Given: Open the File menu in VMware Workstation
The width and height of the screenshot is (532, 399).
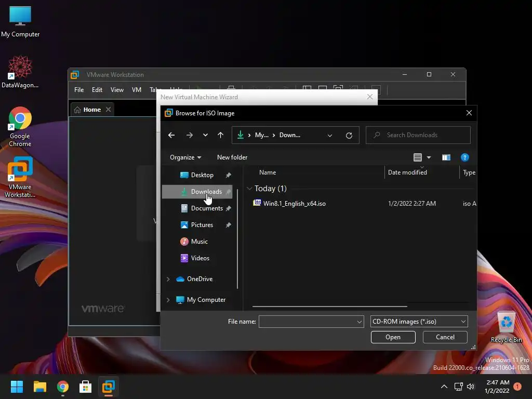Looking at the screenshot, I should coord(79,90).
